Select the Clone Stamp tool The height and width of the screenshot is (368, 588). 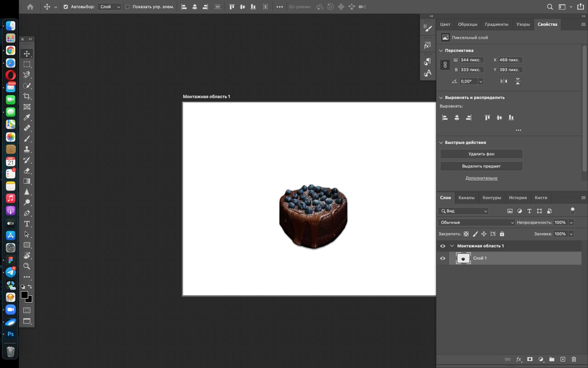click(x=27, y=149)
